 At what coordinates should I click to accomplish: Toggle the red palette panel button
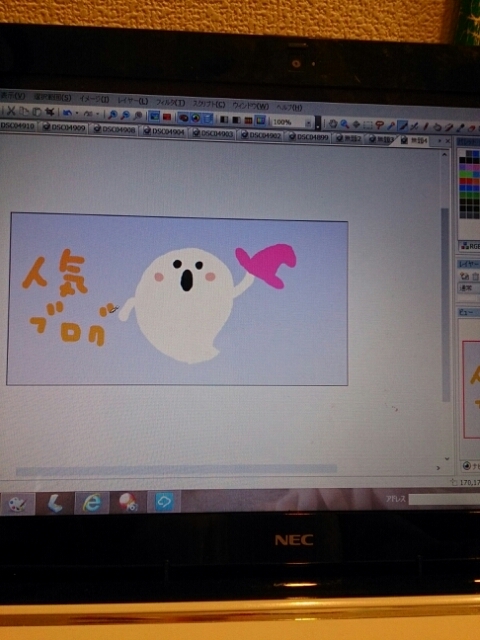pyautogui.click(x=183, y=118)
